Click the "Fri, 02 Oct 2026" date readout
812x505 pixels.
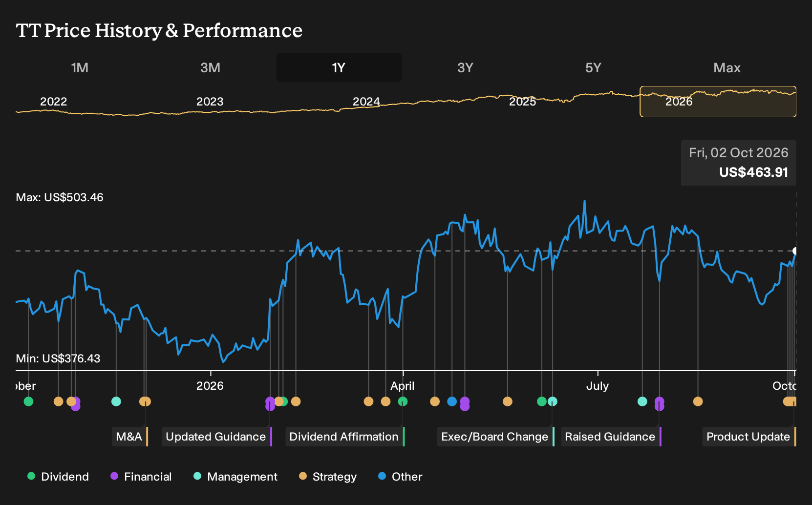tap(739, 153)
